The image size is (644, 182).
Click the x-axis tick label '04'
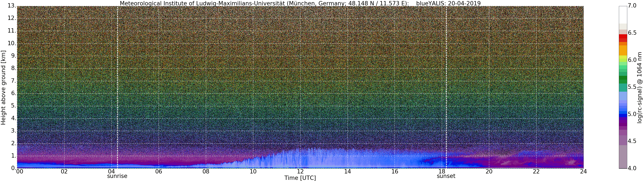click(x=111, y=171)
